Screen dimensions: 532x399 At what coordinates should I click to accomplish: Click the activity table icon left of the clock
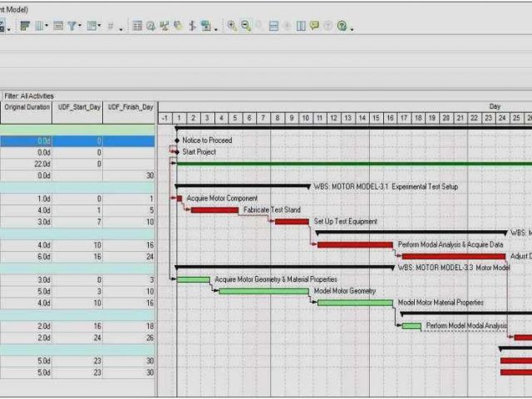pos(137,27)
